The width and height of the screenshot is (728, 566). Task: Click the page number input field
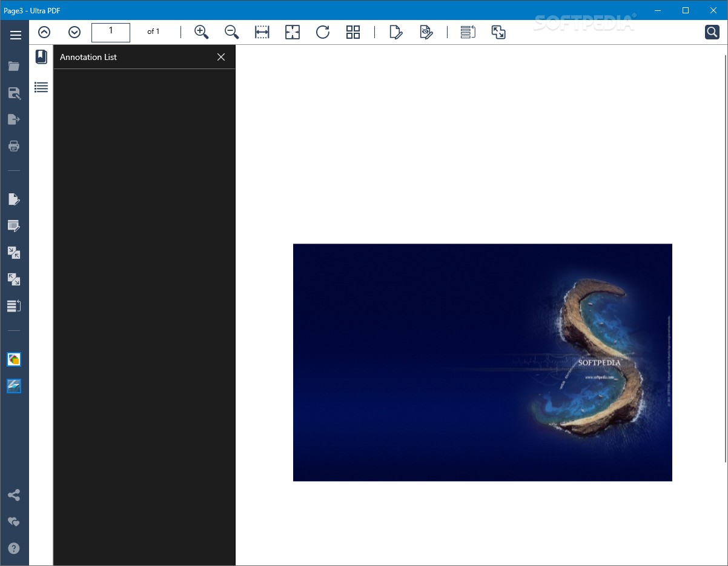point(111,32)
